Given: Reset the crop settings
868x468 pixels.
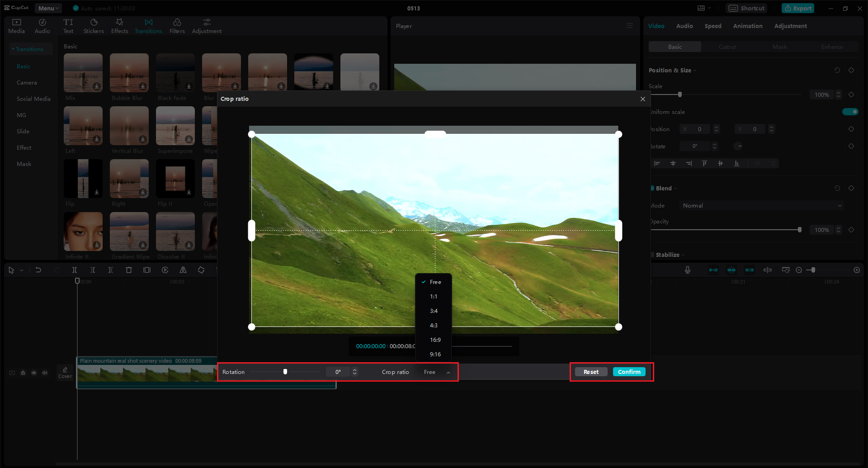Looking at the screenshot, I should tap(591, 371).
